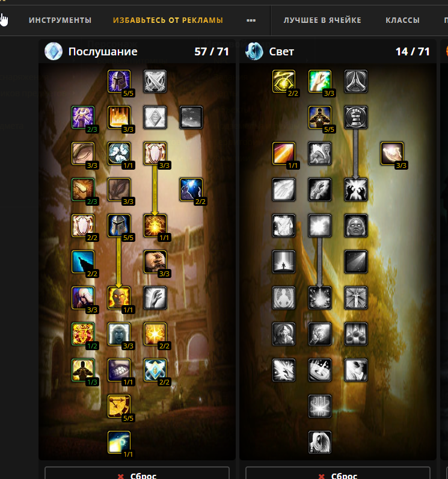Image resolution: width=448 pixels, height=479 pixels.
Task: Select the greyed-out clasped hands burst talent
Action: (356, 190)
